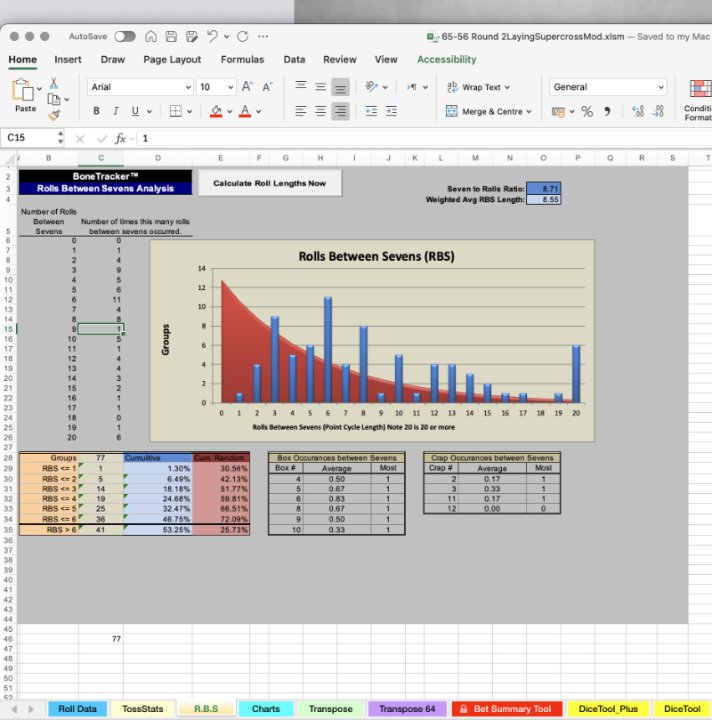Click the text orientation icon
Image resolution: width=712 pixels, height=720 pixels.
371,87
